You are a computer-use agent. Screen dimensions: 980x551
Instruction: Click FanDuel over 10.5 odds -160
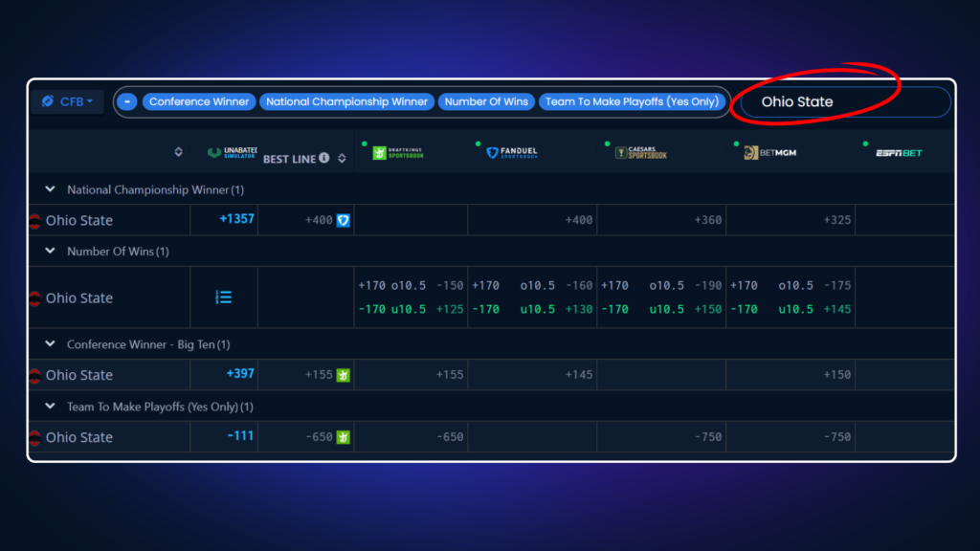click(x=579, y=285)
